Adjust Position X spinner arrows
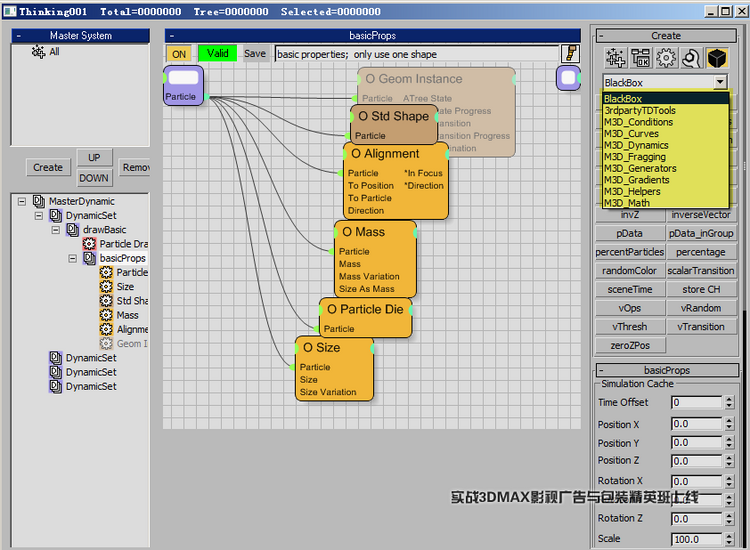This screenshot has width=750, height=550. [x=729, y=424]
